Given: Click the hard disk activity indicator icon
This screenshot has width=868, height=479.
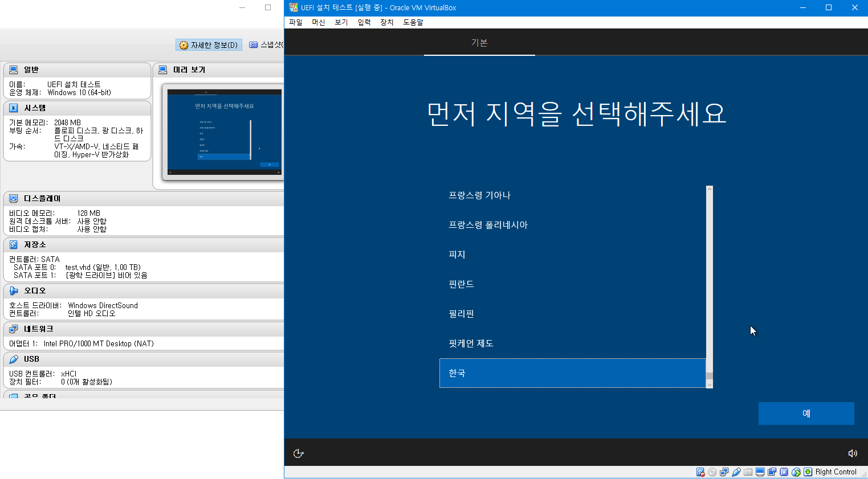Looking at the screenshot, I should (700, 472).
